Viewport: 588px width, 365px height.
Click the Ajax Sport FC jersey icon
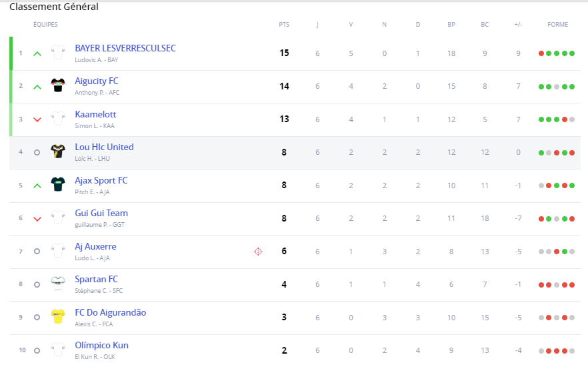pyautogui.click(x=58, y=185)
